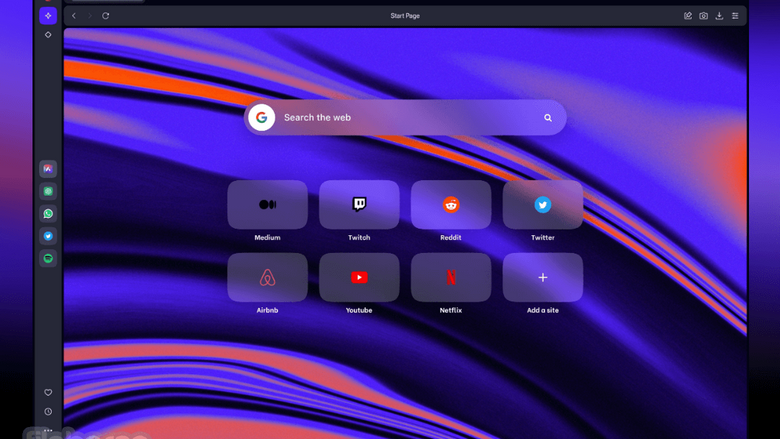The height and width of the screenshot is (439, 780).
Task: Open the Easy Setup menu
Action: (x=735, y=16)
